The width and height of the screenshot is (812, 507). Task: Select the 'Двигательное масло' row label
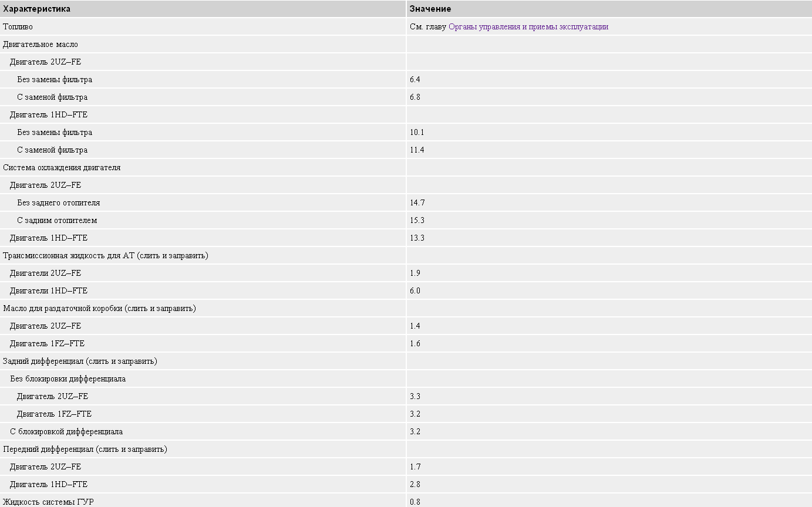pos(41,44)
